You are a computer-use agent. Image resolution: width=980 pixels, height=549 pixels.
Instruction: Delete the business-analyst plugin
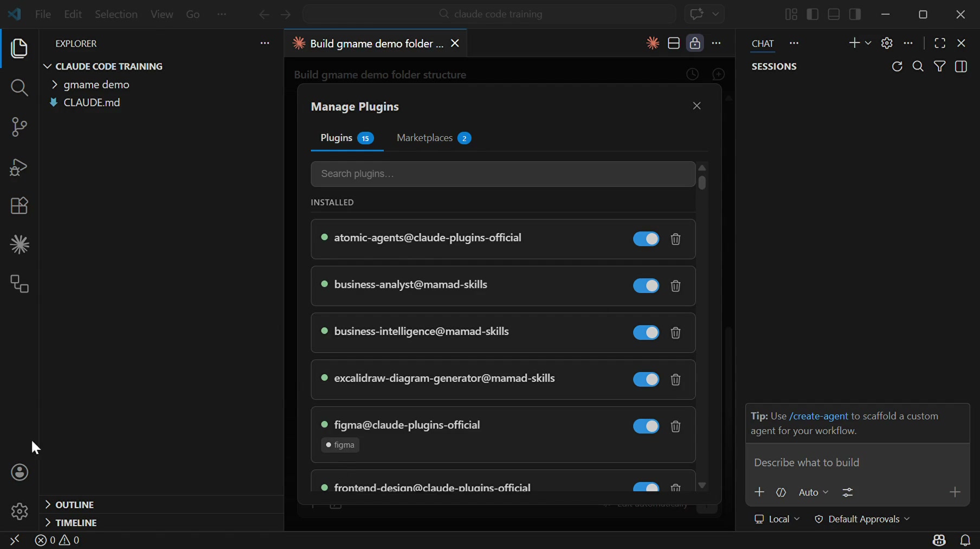point(675,286)
